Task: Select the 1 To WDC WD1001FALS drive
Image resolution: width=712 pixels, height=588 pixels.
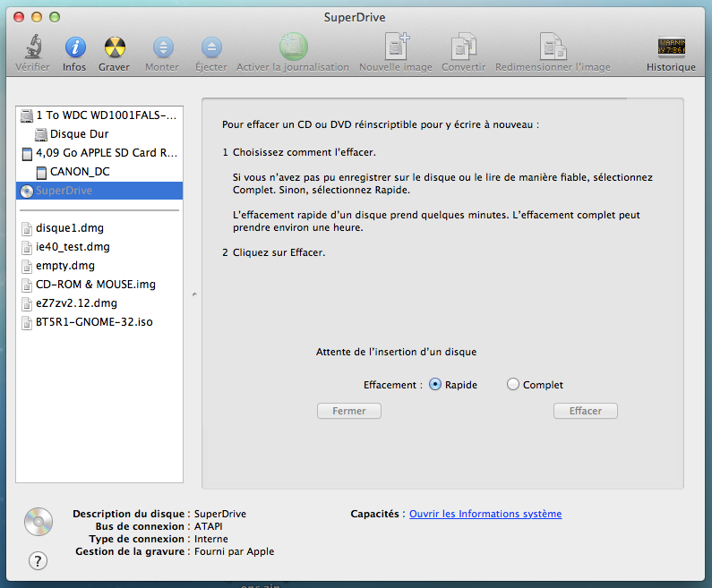Action: 99,115
